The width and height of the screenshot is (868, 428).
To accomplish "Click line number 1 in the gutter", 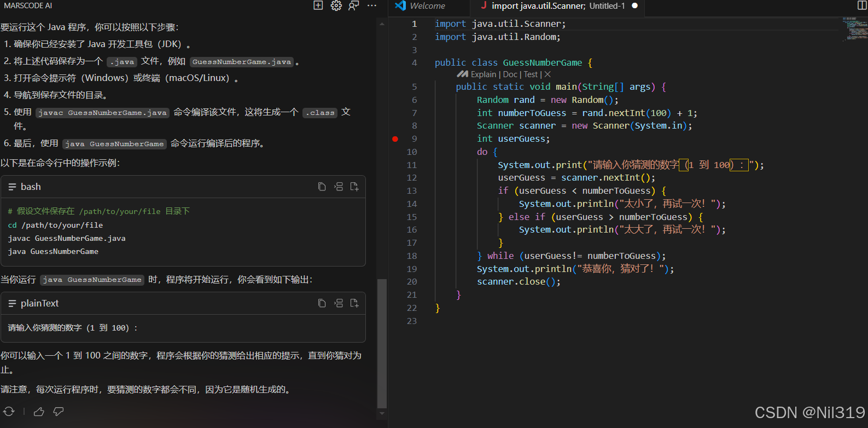I will (414, 24).
